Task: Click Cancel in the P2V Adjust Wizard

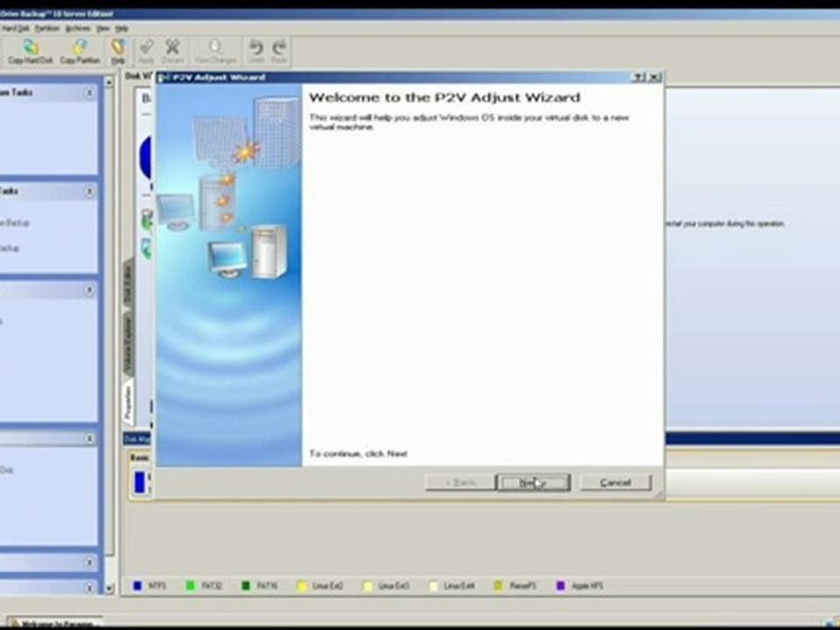Action: click(615, 483)
